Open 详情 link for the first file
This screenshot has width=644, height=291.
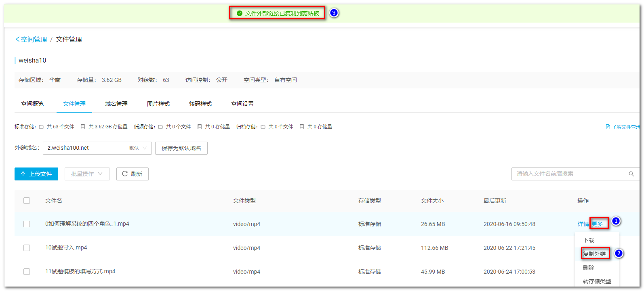click(583, 224)
